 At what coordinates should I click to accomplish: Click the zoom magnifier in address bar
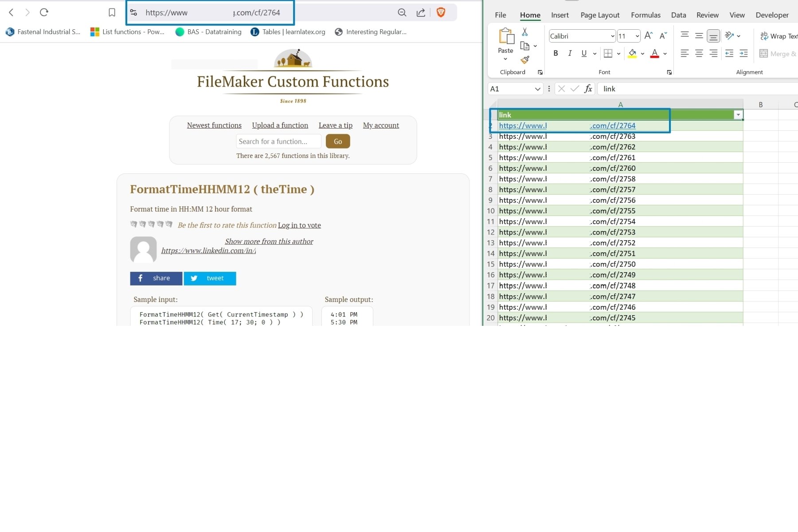(402, 12)
